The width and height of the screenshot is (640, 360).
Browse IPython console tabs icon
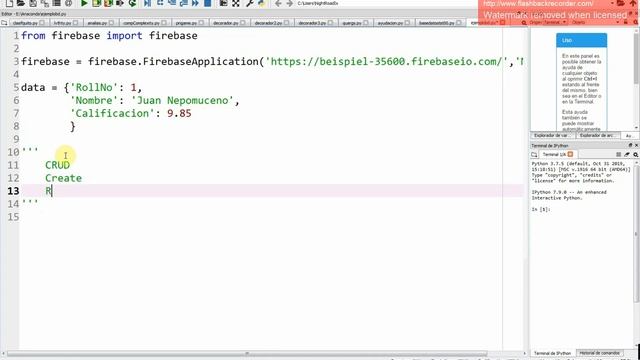(x=534, y=154)
